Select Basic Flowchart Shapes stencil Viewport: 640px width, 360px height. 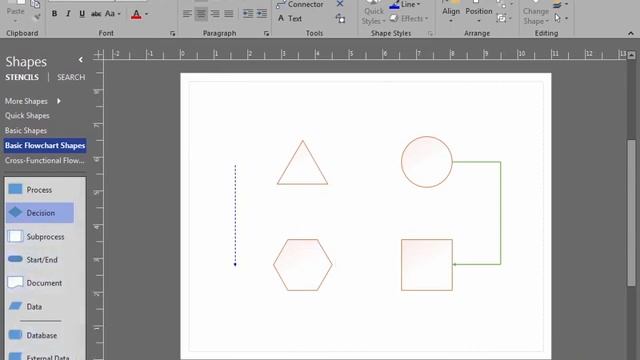point(45,145)
